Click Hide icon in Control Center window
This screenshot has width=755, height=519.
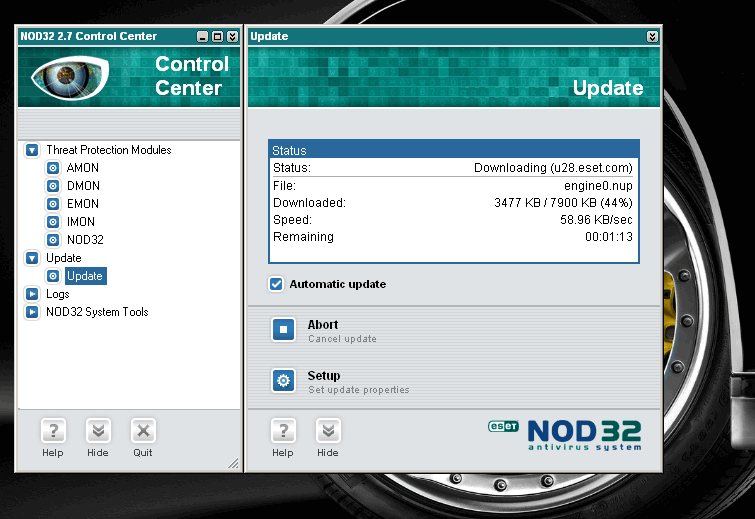click(98, 430)
